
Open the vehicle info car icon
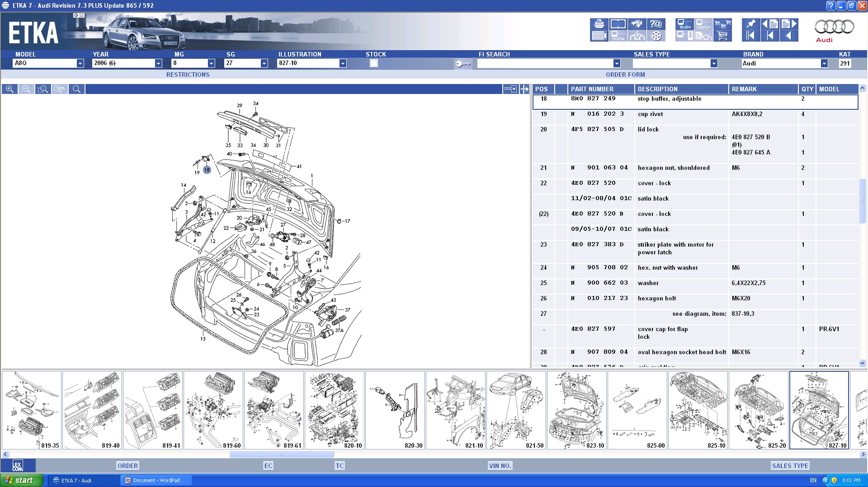pos(637,36)
